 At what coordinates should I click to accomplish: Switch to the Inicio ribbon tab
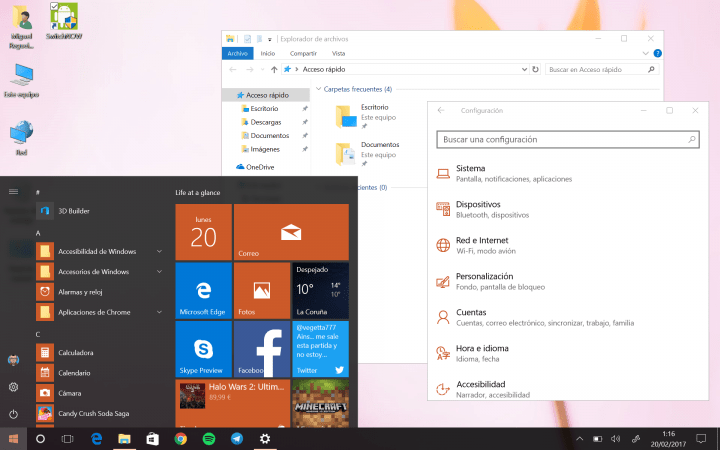pos(268,53)
